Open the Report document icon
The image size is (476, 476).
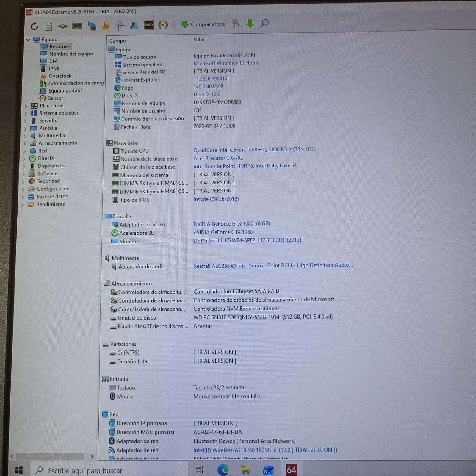click(48, 26)
